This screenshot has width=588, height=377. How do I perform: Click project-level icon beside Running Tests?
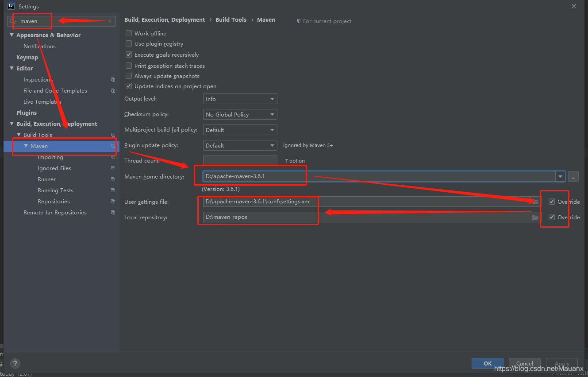113,190
